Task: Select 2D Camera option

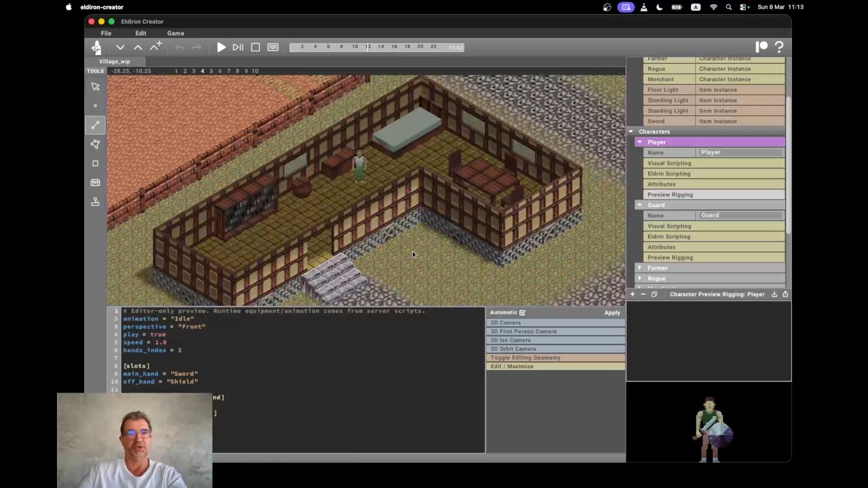Action: [556, 323]
